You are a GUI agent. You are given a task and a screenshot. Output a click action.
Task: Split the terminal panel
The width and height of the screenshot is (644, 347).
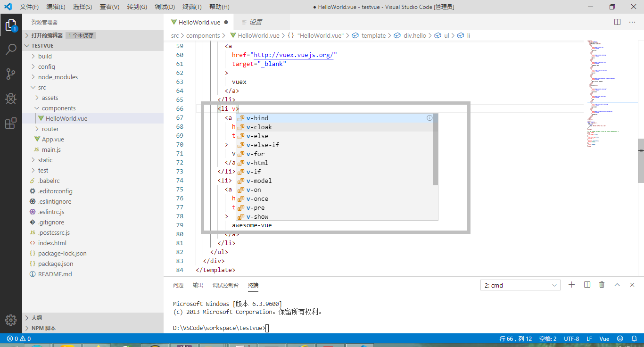click(587, 285)
